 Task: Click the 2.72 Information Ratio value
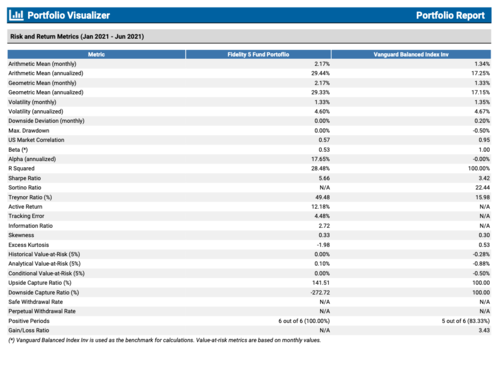324,226
